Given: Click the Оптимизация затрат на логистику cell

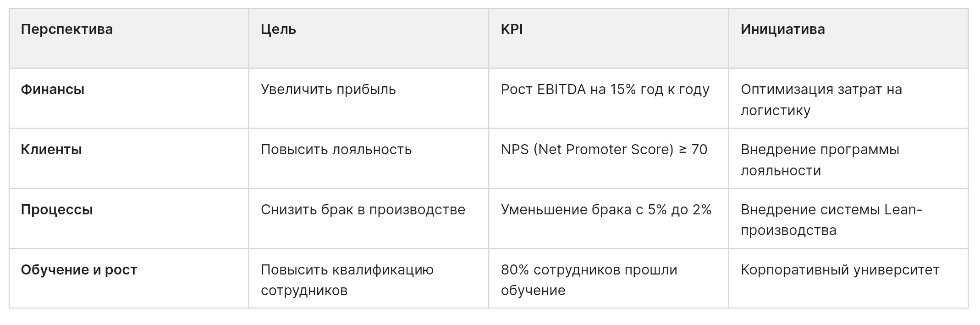Looking at the screenshot, I should [x=848, y=98].
